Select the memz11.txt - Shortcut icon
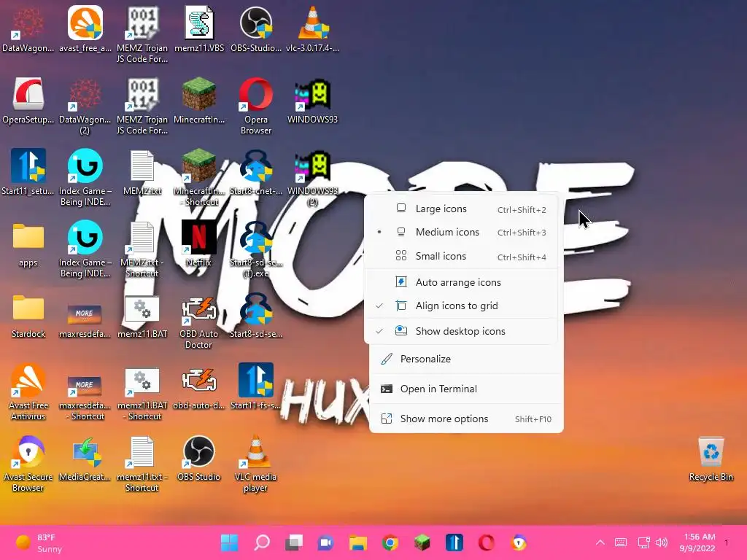This screenshot has width=747, height=560. pyautogui.click(x=142, y=463)
